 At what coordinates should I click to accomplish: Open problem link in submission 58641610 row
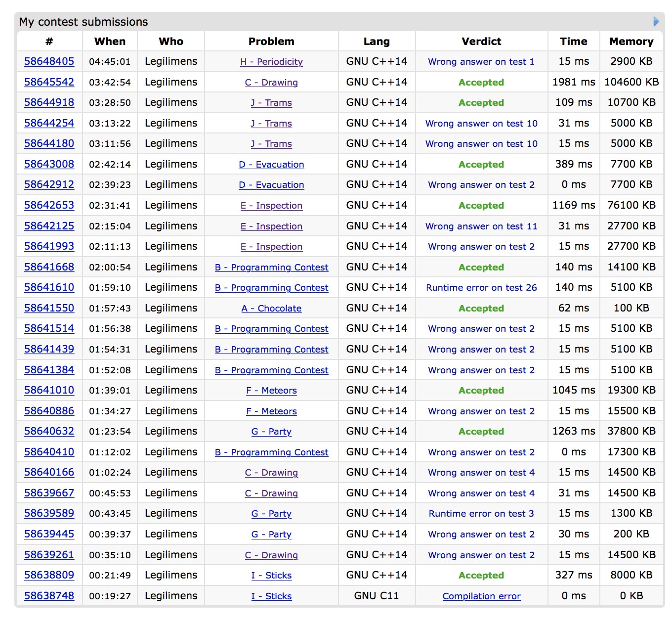pyautogui.click(x=271, y=288)
